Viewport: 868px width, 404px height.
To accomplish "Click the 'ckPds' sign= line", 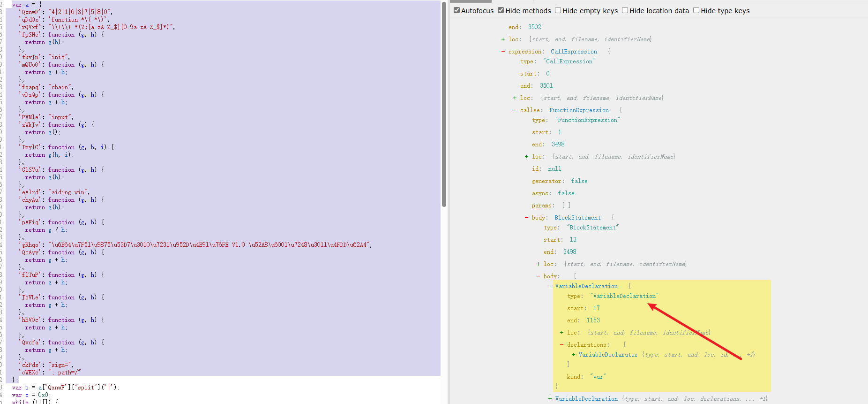I will (x=46, y=365).
